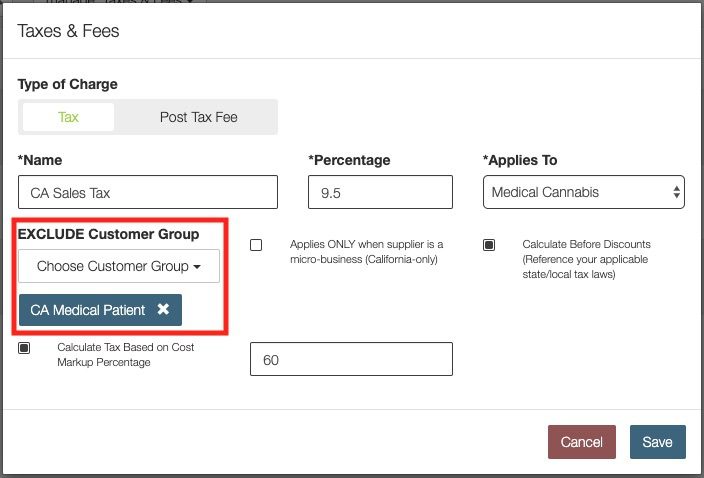Click the Percentage input field
Screen dimensions: 704x478
click(x=379, y=192)
